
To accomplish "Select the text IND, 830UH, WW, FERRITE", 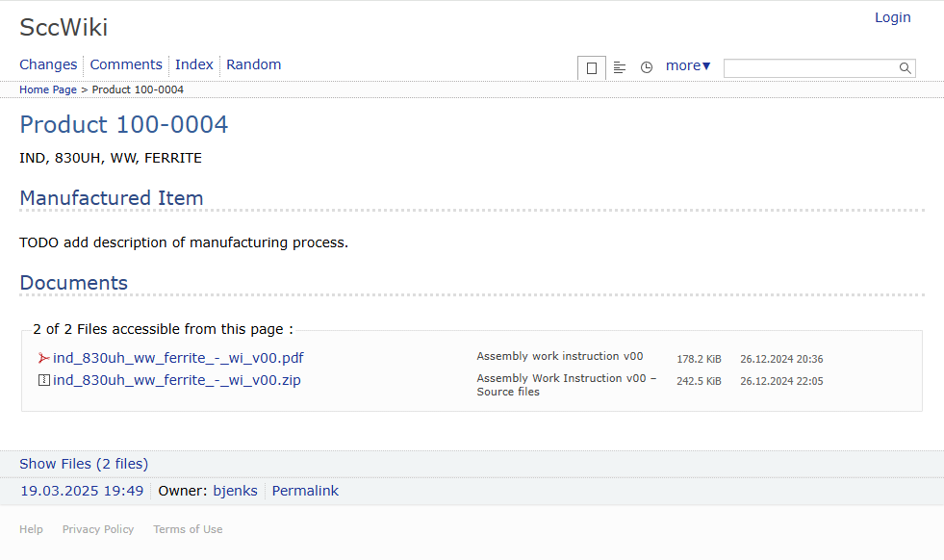I will 111,158.
